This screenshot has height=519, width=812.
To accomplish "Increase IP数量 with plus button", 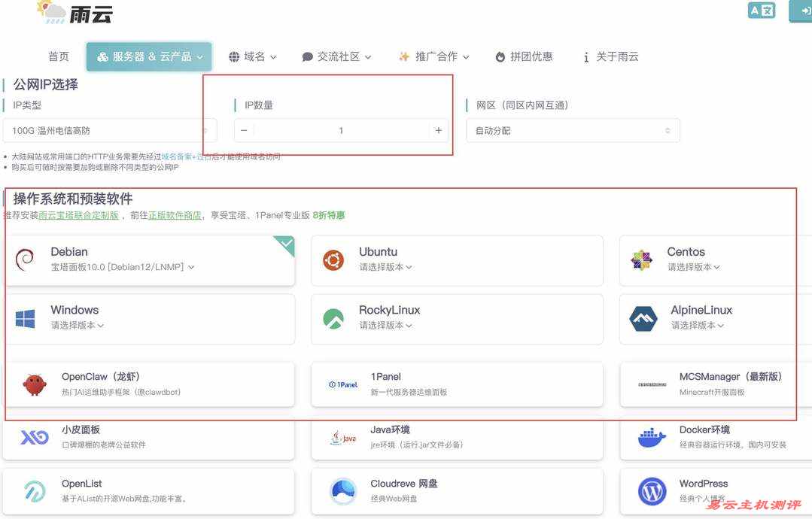I will (439, 130).
